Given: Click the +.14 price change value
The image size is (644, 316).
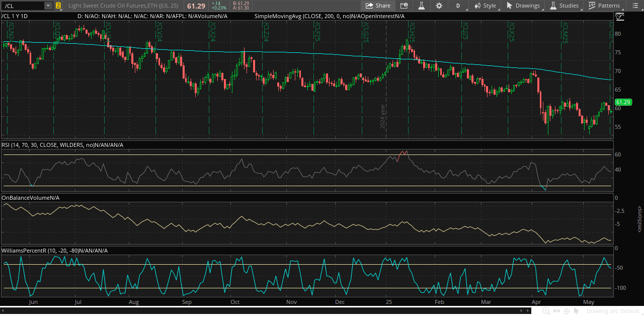Looking at the screenshot, I should [216, 3].
